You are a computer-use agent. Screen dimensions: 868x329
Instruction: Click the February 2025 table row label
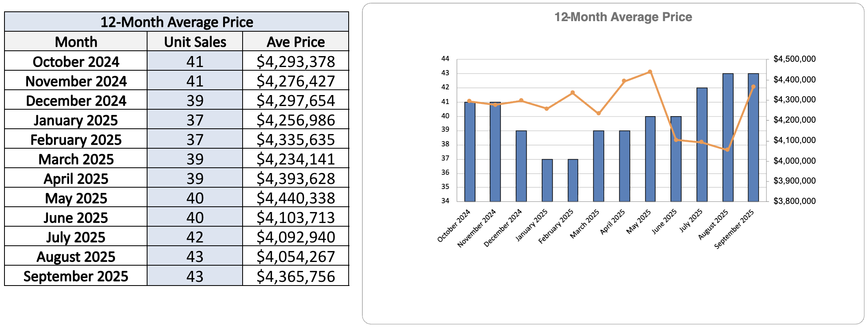(x=76, y=140)
